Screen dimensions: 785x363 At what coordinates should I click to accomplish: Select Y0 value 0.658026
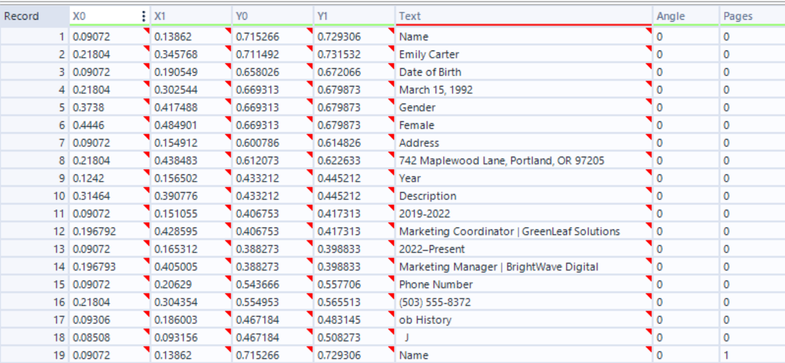pos(272,72)
